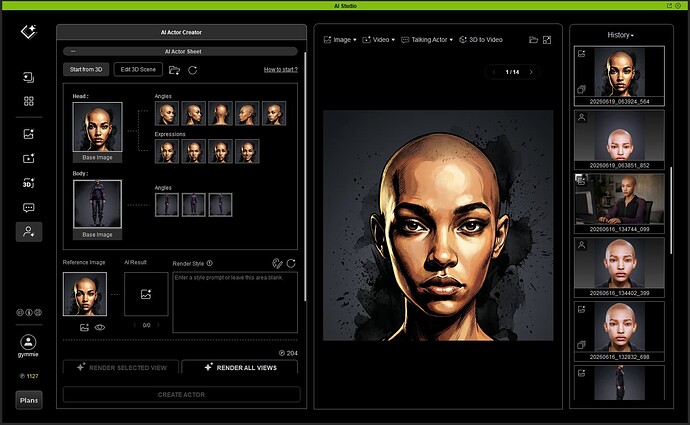The width and height of the screenshot is (690, 425).
Task: Select the fourth Expressions thumbnail
Action: 247,151
